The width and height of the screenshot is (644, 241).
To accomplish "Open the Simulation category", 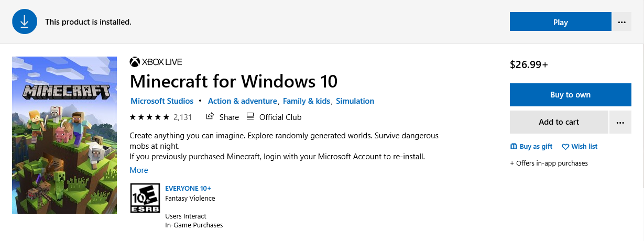I will 355,101.
